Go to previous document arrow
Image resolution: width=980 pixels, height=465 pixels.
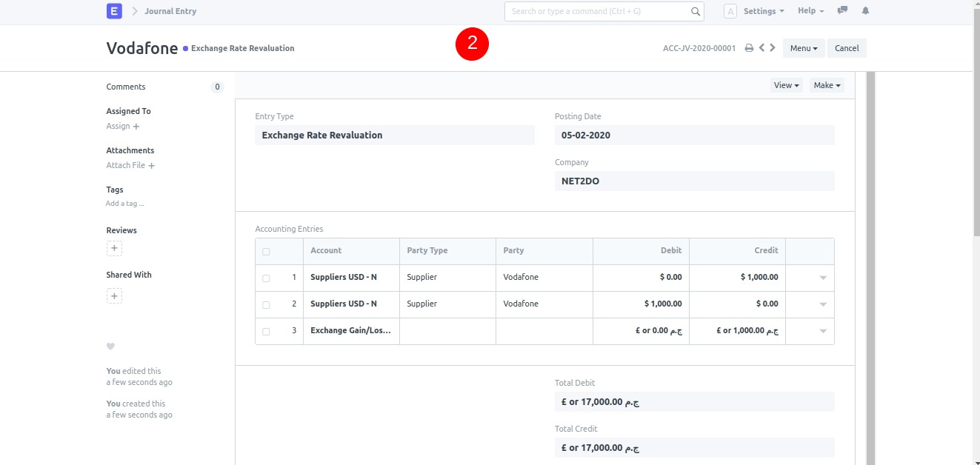(761, 48)
